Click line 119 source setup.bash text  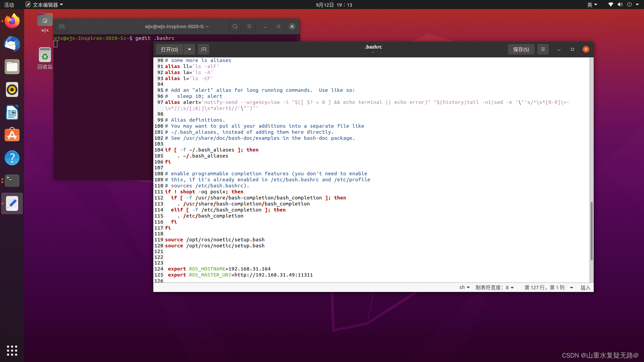[215, 240]
